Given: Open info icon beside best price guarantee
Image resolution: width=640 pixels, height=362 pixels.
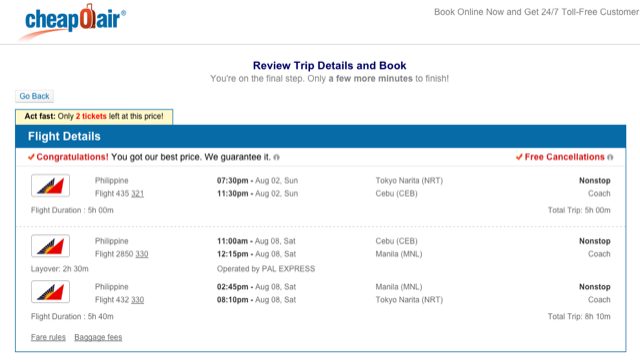Looking at the screenshot, I should click(276, 158).
